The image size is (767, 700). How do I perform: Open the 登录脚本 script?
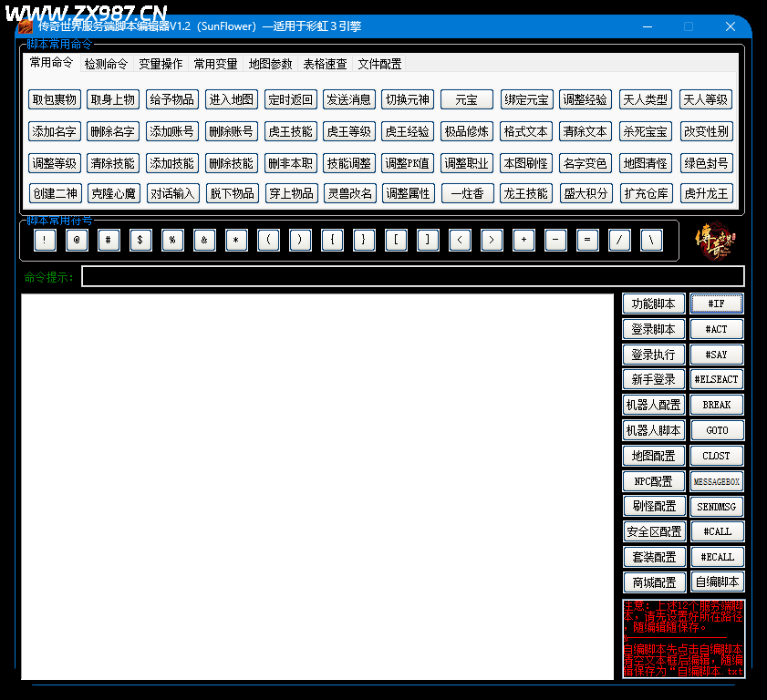[x=654, y=329]
